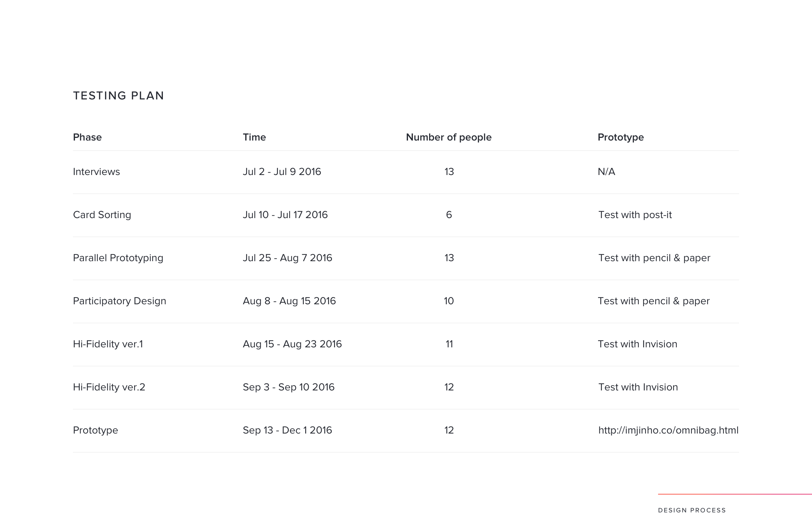The height and width of the screenshot is (525, 812).
Task: Select the Interviews phase row label
Action: 97,171
